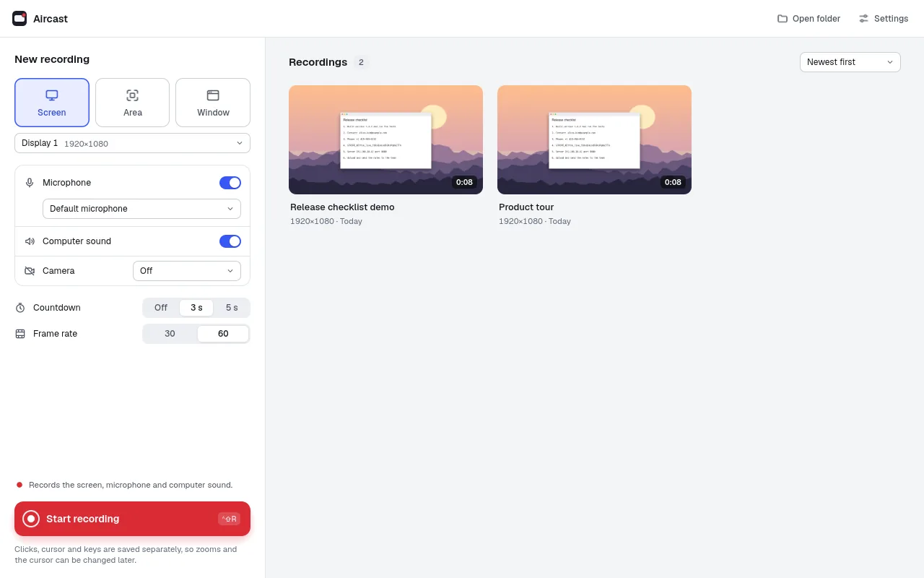This screenshot has width=924, height=578.
Task: Select Area capture mode
Action: [x=132, y=103]
